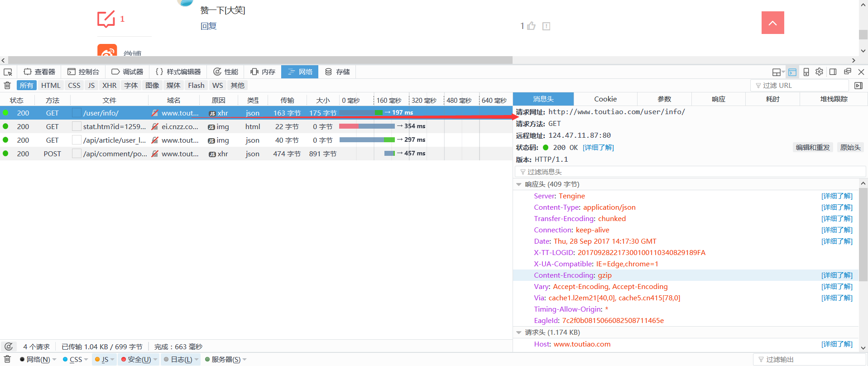Click the 回复 reply link
This screenshot has width=868, height=366.
pyautogui.click(x=208, y=26)
